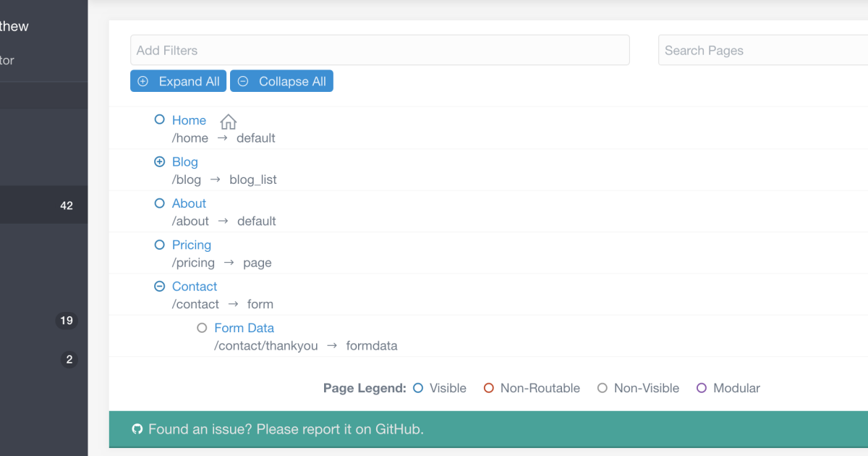Click the Pricing page status circle icon

[x=160, y=245]
